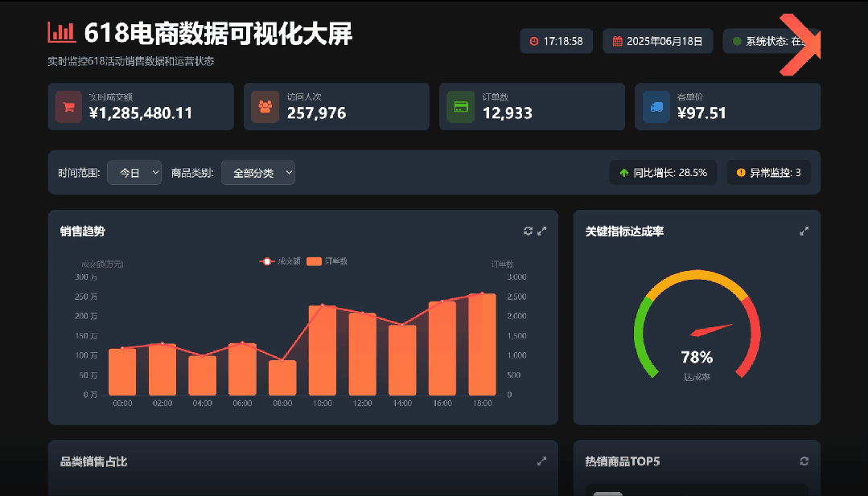
Task: Click the orders icon beside 订单数
Action: click(x=459, y=106)
